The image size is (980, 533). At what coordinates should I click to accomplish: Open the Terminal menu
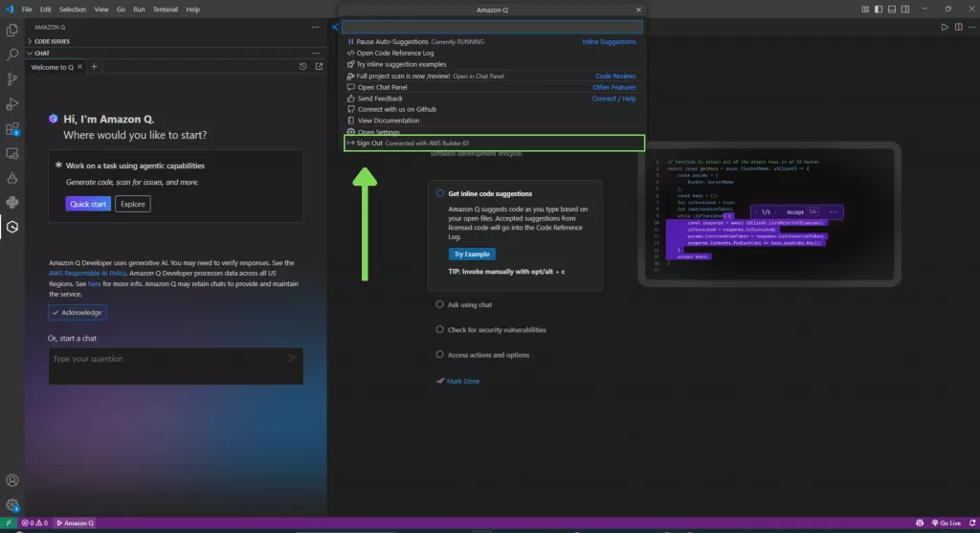(x=165, y=9)
